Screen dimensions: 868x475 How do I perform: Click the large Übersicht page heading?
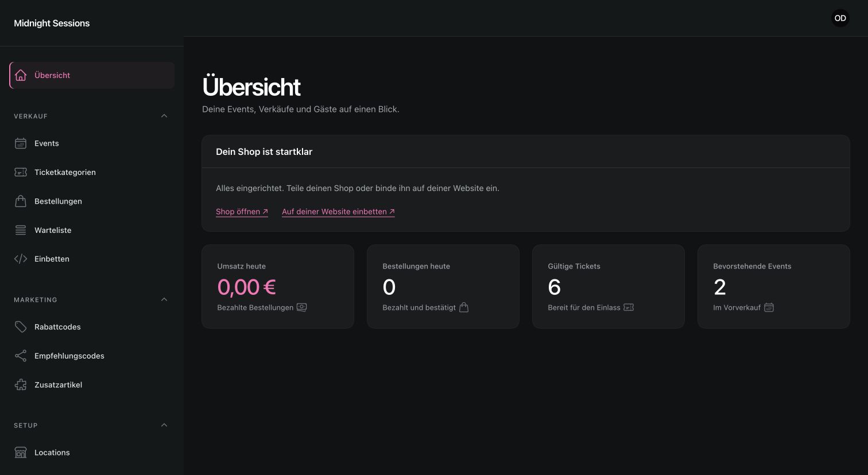[251, 87]
